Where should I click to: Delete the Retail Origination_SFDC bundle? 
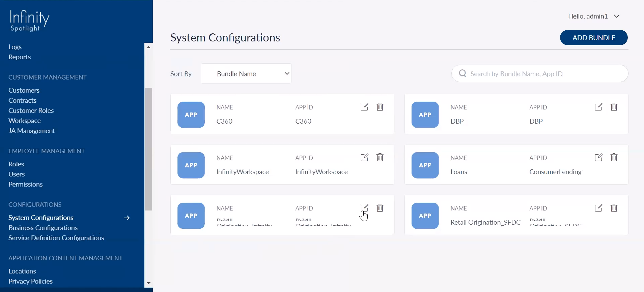point(614,208)
